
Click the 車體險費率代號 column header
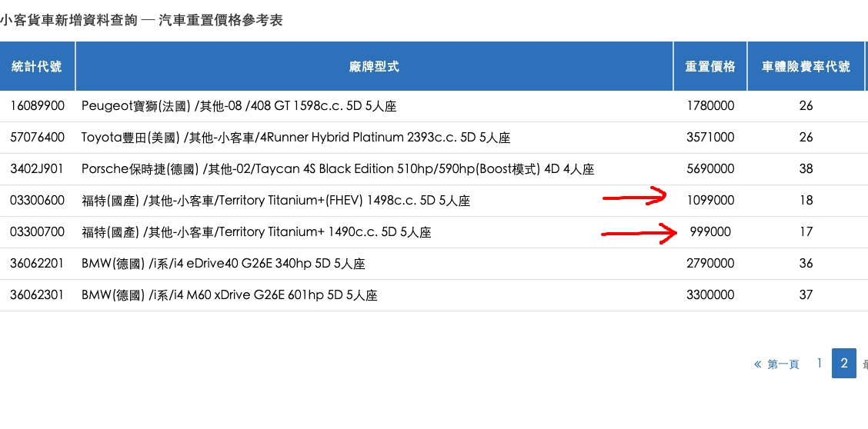(x=806, y=66)
